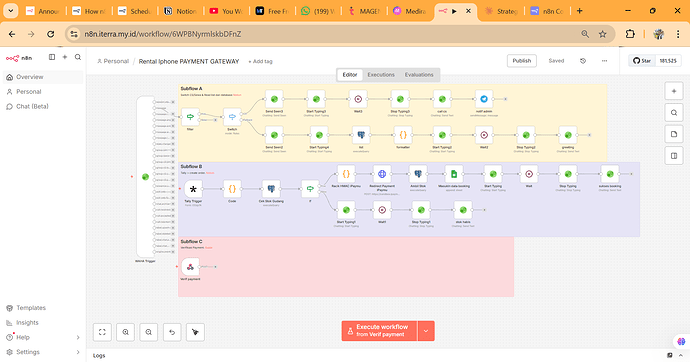Tidy up workflow nodes
Image resolution: width=690 pixels, height=362 pixels.
click(x=195, y=332)
